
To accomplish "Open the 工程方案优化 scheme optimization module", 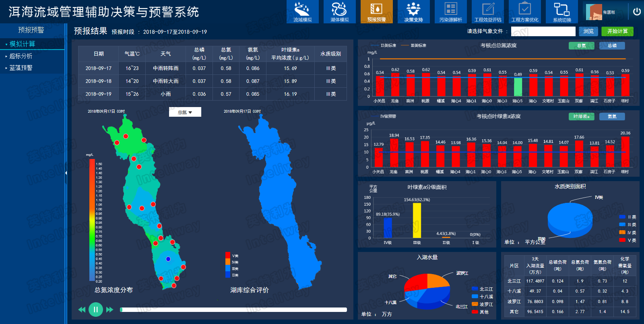I will tap(524, 12).
